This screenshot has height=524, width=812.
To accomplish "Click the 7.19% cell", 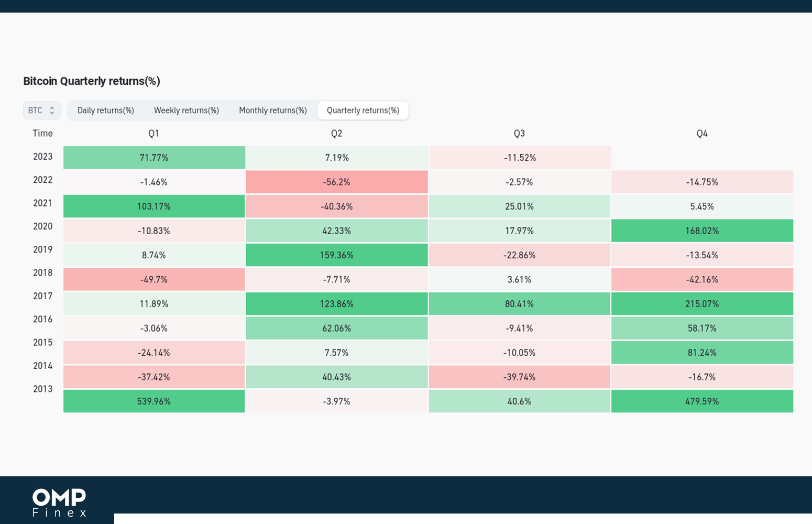I will [337, 158].
